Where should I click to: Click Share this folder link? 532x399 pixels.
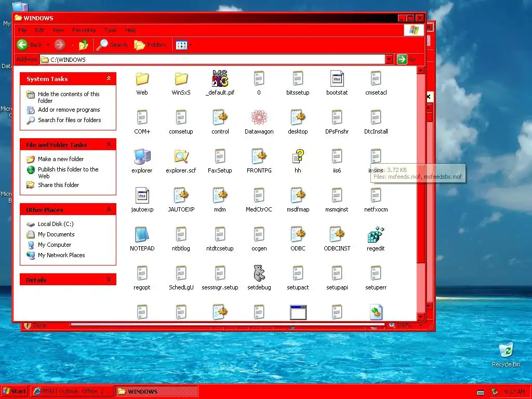(58, 185)
